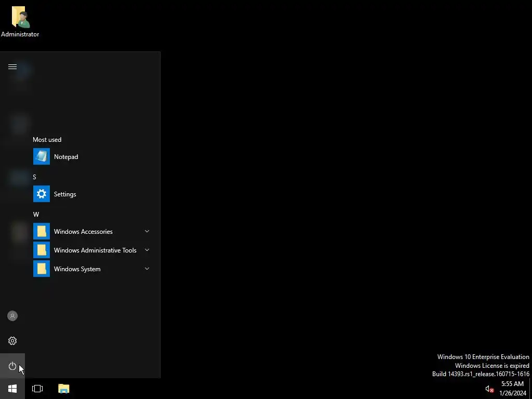Expand the Windows Administrative Tools chevron
Screen dimensions: 532x399
[x=147, y=250]
